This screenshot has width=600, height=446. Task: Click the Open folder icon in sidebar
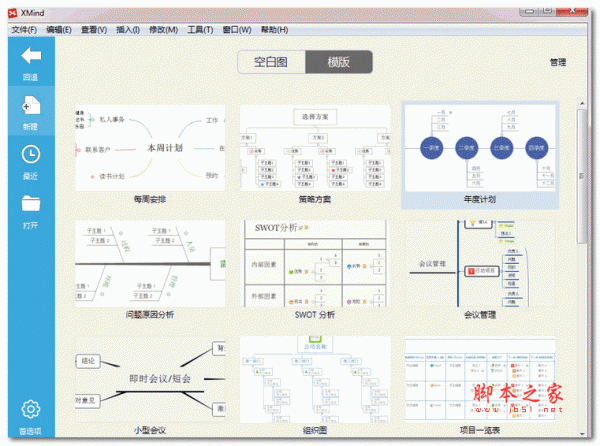coord(31,203)
